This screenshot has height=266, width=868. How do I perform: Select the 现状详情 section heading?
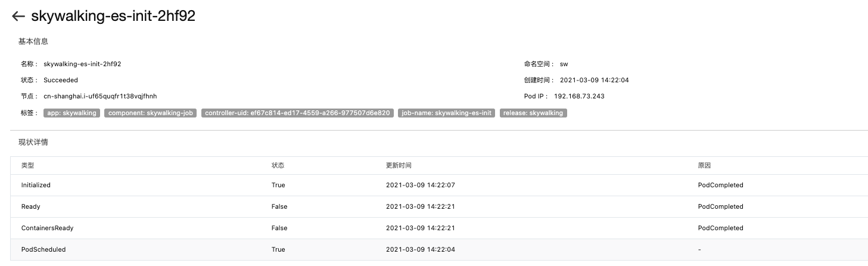(x=33, y=143)
